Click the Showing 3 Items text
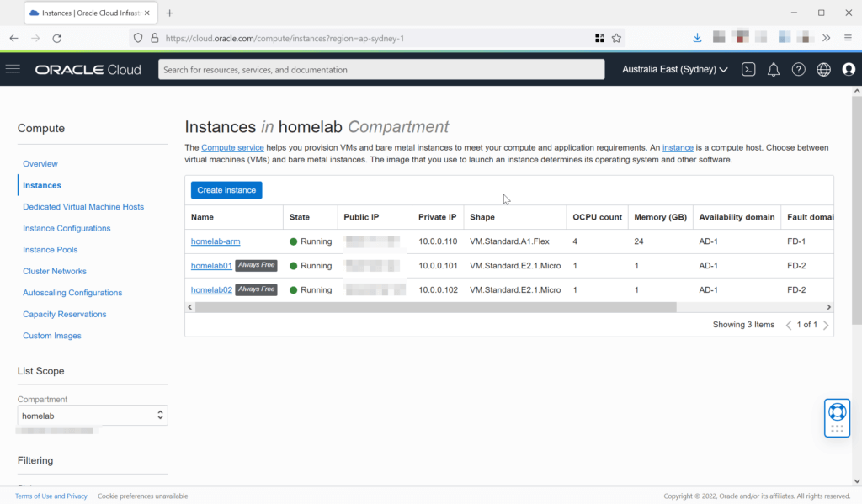Viewport: 862px width, 504px height. (743, 325)
